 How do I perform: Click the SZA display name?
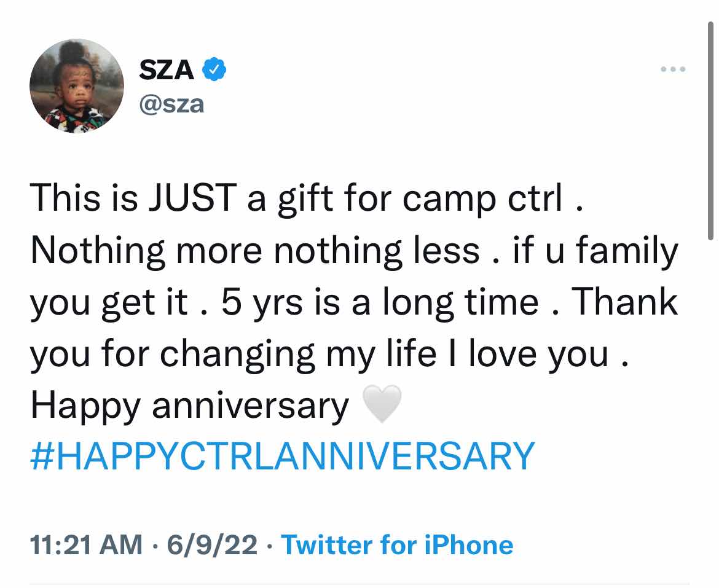point(167,70)
